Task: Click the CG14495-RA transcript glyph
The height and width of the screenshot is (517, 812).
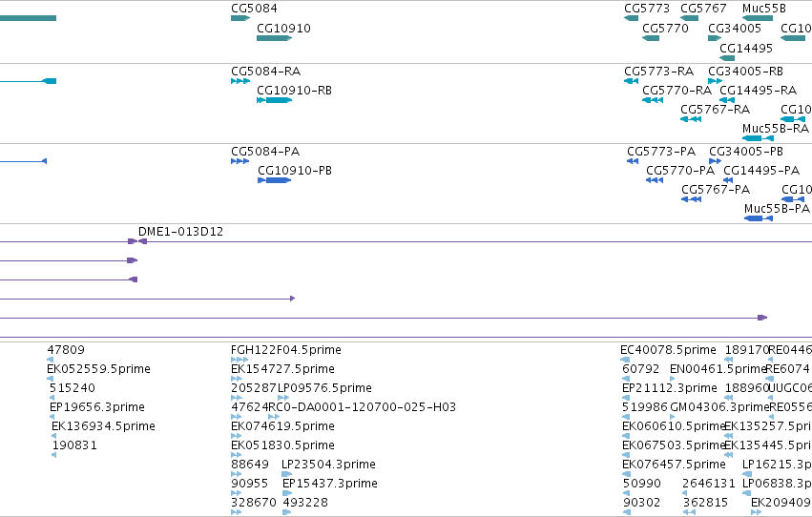Action: (727, 100)
